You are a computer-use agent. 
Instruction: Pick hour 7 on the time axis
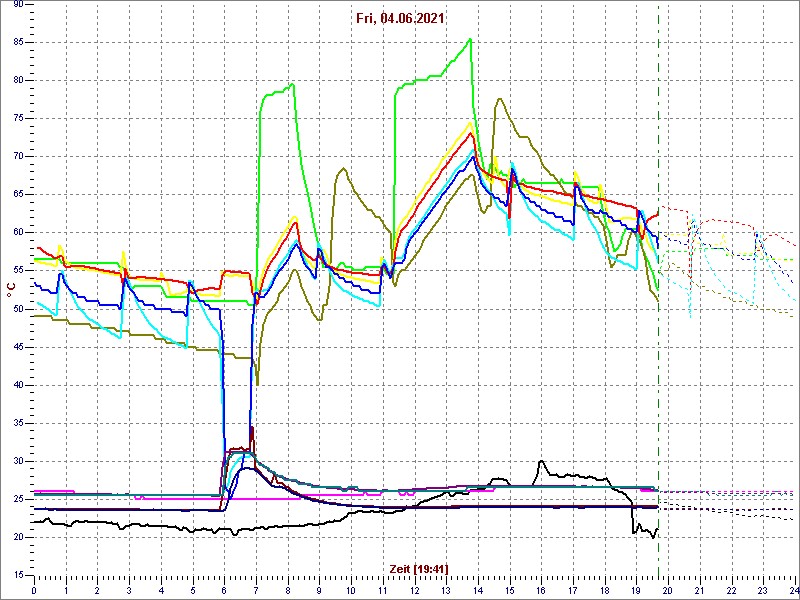tap(256, 590)
